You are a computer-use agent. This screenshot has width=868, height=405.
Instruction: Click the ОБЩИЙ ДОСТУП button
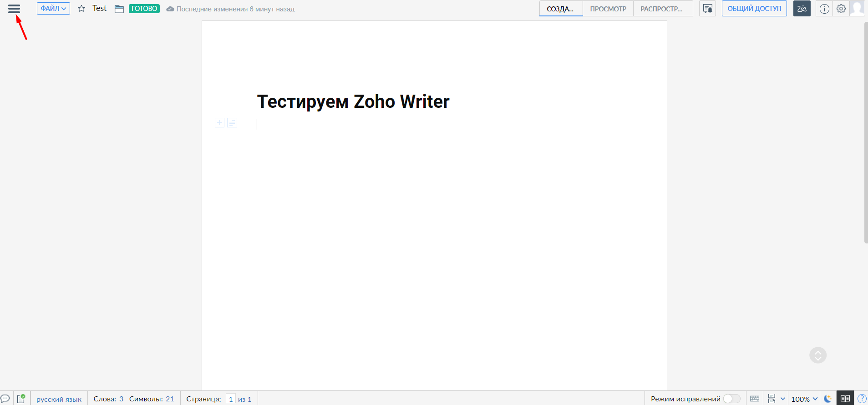(x=754, y=9)
